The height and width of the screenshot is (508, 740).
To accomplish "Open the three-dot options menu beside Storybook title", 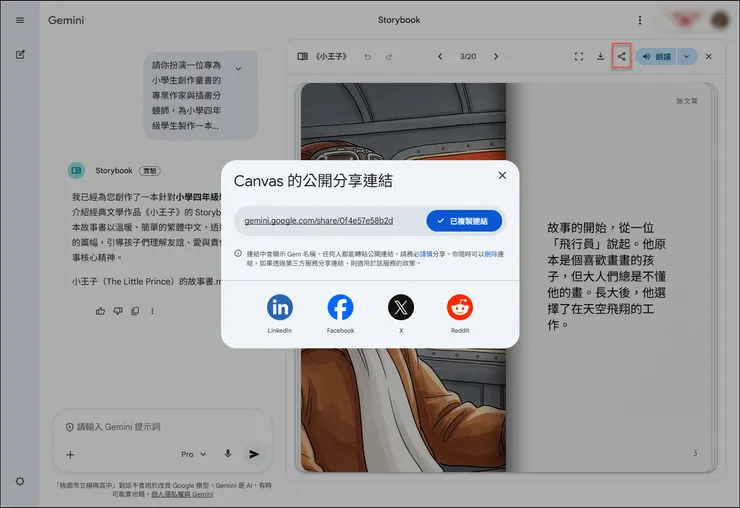I will point(639,20).
